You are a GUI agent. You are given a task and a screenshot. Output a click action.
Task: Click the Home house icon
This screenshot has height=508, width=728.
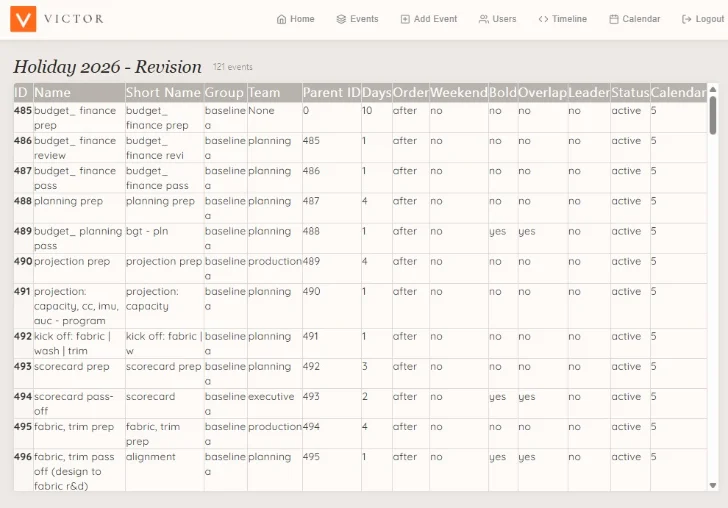(x=281, y=19)
